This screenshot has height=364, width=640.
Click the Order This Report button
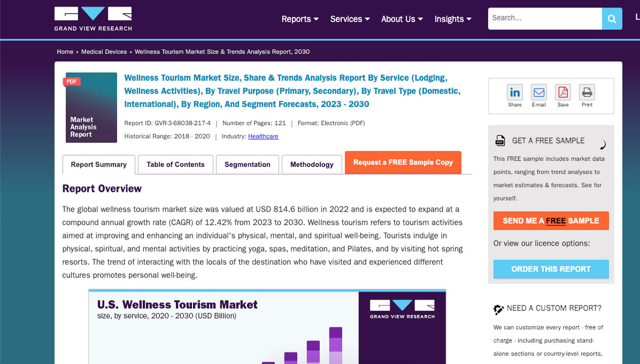coord(551,269)
